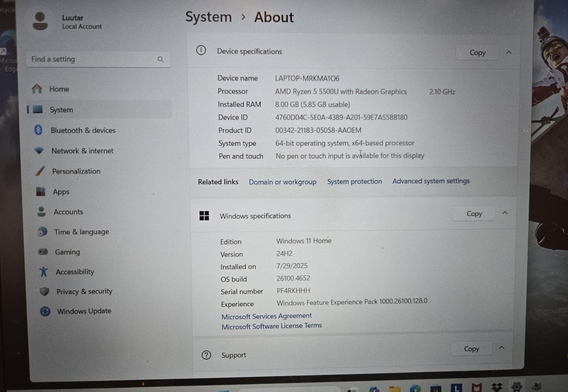Image resolution: width=568 pixels, height=392 pixels.
Task: Collapse the Windows specifications section
Action: (505, 213)
